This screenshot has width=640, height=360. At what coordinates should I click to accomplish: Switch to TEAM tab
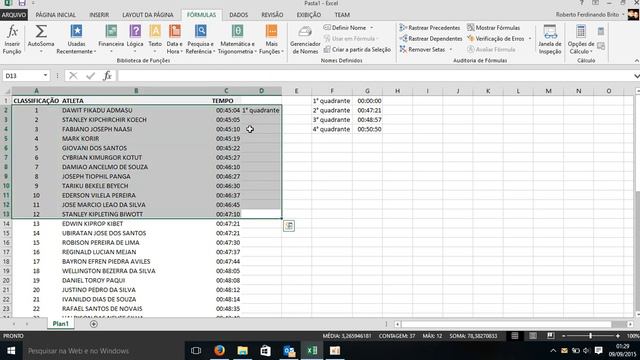(342, 15)
